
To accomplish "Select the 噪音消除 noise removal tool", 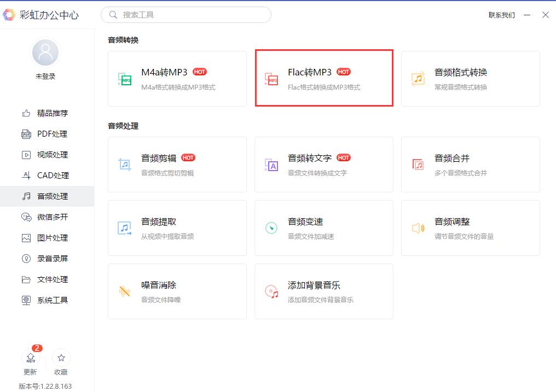I will (x=177, y=291).
